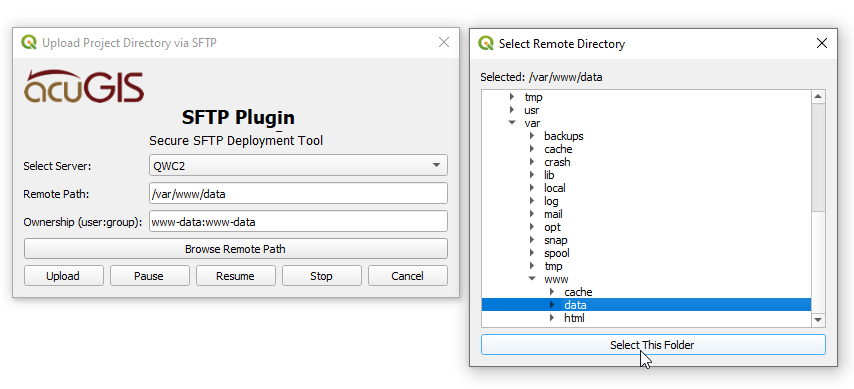Click the Pause button

(149, 276)
